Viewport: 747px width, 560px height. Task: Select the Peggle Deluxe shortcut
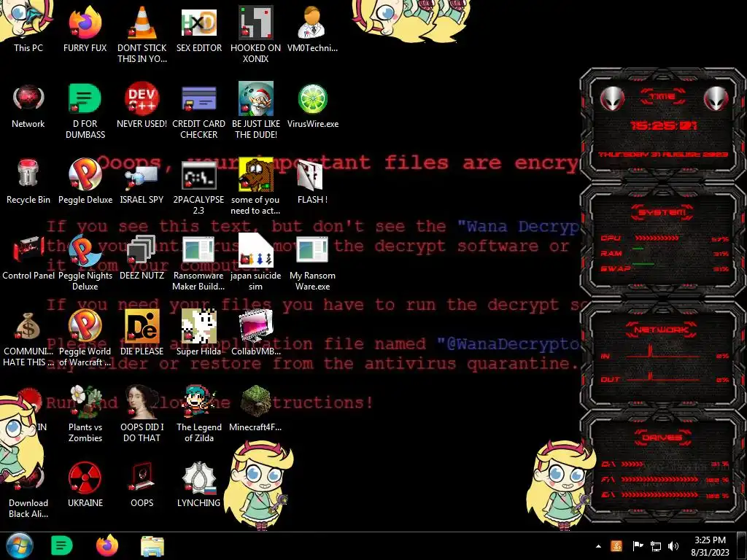point(85,181)
